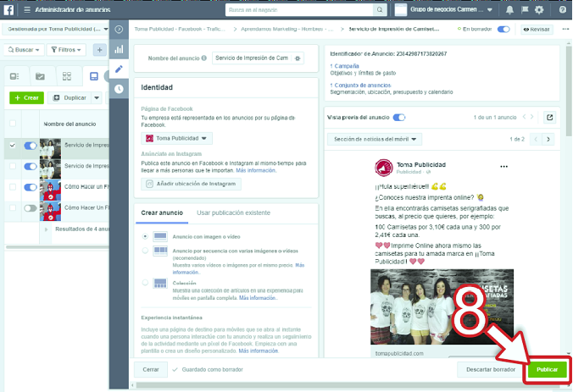Open the settings gear in the top bar

539,10
